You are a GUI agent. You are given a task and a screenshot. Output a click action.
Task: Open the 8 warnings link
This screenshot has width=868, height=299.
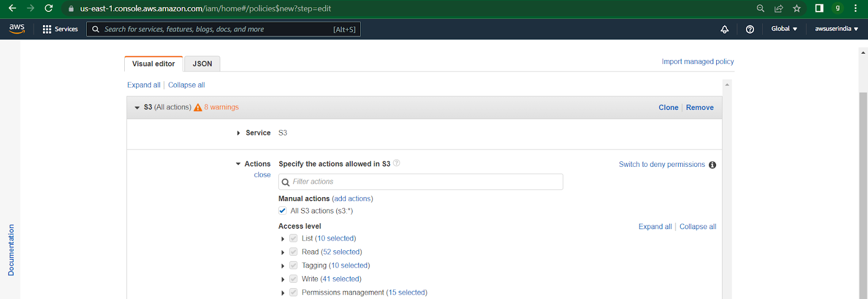(x=221, y=107)
